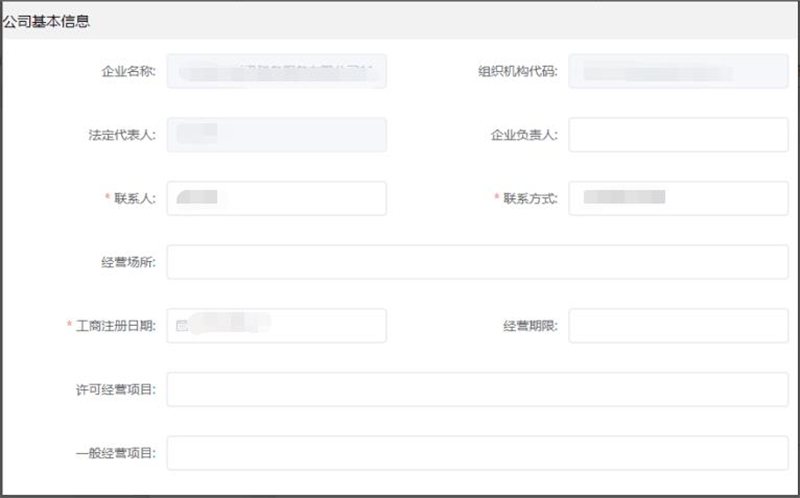Click the 一般经营项目 input field
This screenshot has height=498, width=800.
point(478,453)
